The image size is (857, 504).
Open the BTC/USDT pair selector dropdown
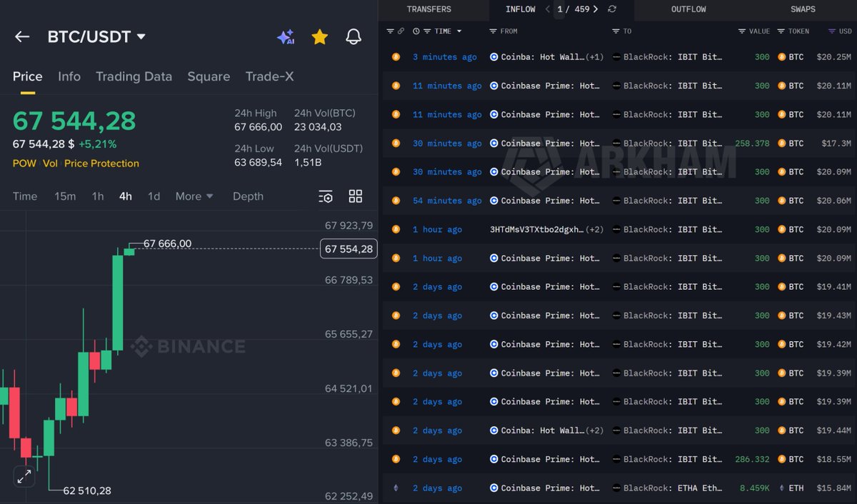coord(96,36)
